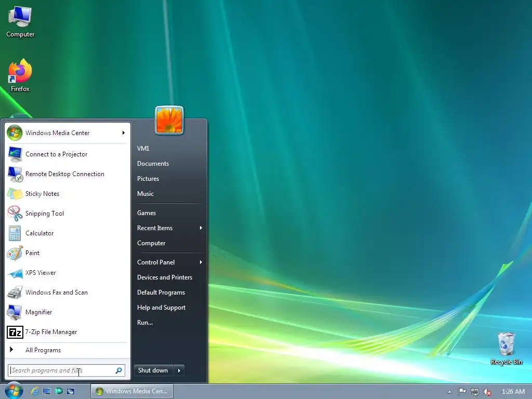Screen dimensions: 532x399
Task: Open the Windows Media Center jump list arrow
Action: click(124, 133)
